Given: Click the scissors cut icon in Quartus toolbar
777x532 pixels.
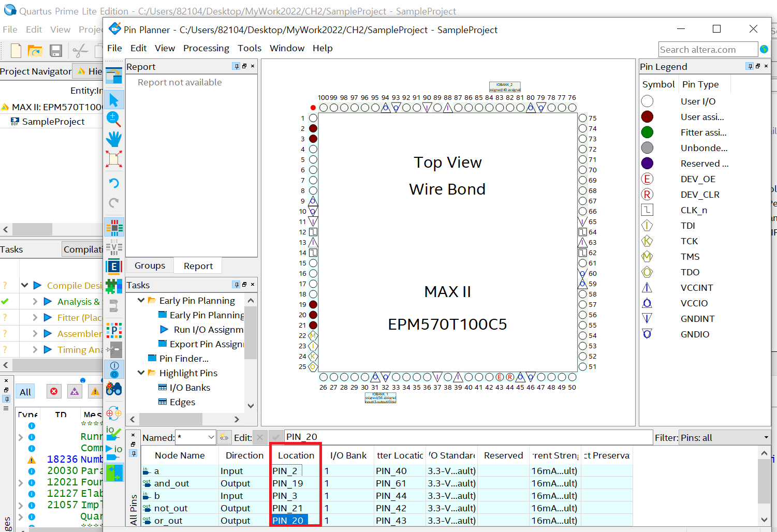Looking at the screenshot, I should coord(80,51).
